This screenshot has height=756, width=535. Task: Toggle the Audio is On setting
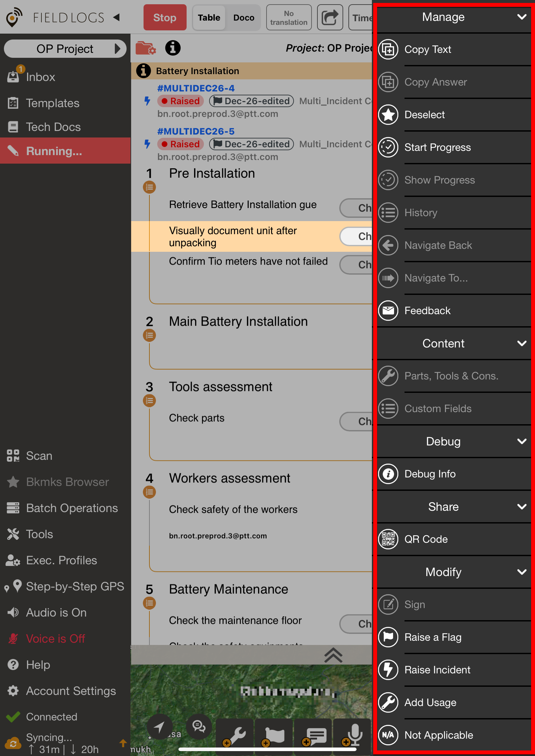pyautogui.click(x=56, y=612)
